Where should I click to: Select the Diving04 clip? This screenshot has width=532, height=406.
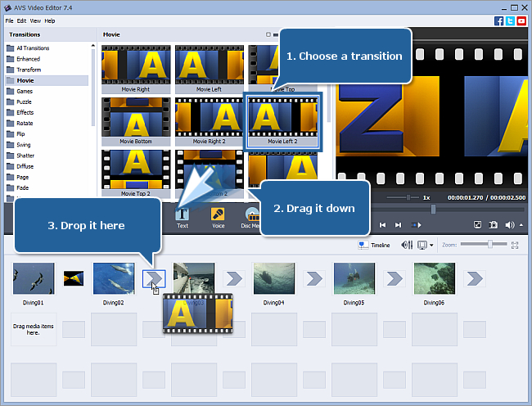click(x=274, y=278)
